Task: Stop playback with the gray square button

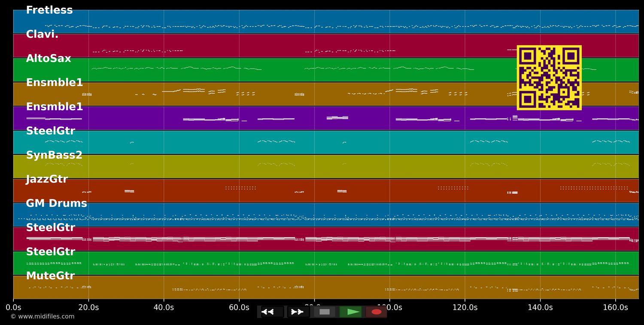Action: [x=325, y=312]
